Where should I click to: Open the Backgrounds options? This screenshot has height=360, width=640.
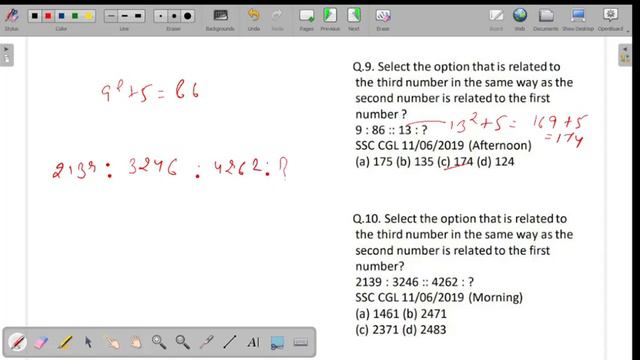tap(220, 20)
